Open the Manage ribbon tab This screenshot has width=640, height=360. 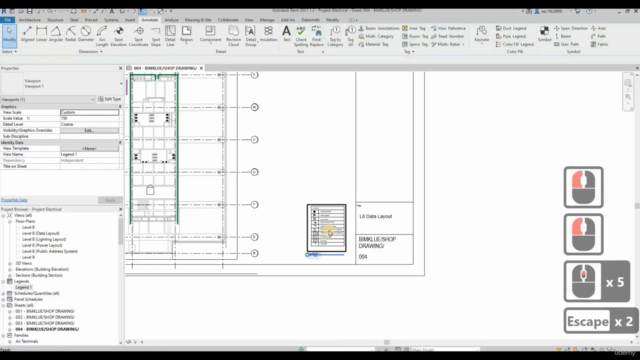(267, 20)
